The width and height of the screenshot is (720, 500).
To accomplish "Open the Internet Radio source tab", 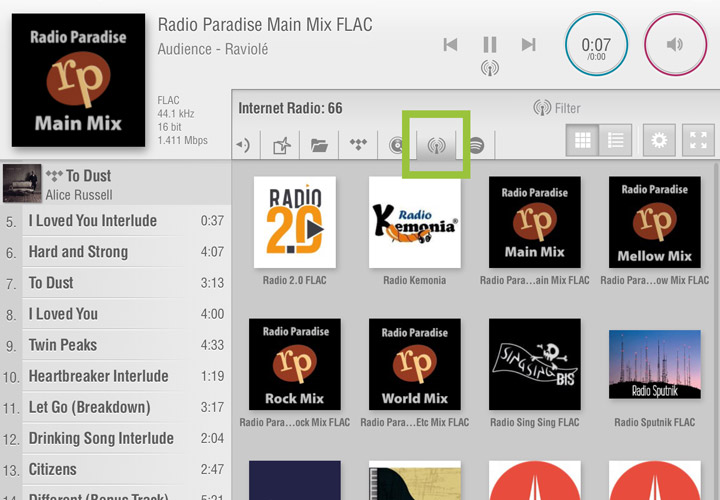I will coord(436,145).
